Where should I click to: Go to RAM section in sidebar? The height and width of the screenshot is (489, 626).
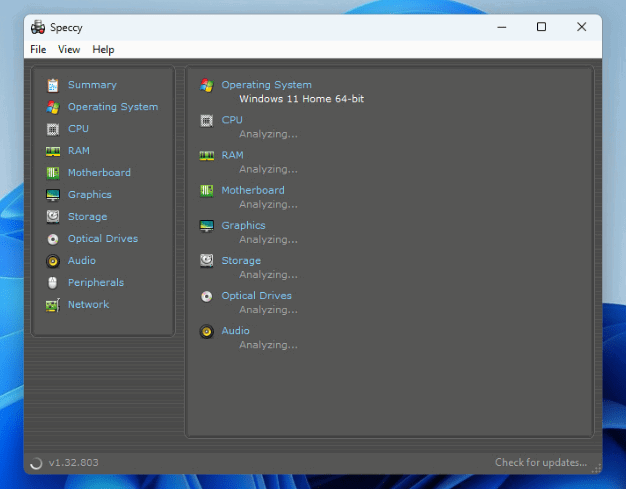(x=79, y=150)
